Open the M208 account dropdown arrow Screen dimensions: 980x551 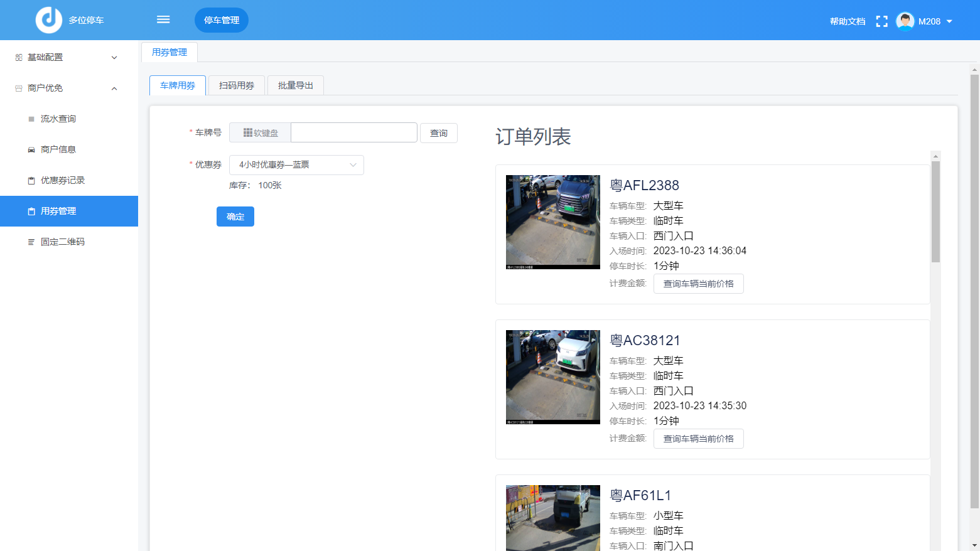click(x=949, y=21)
